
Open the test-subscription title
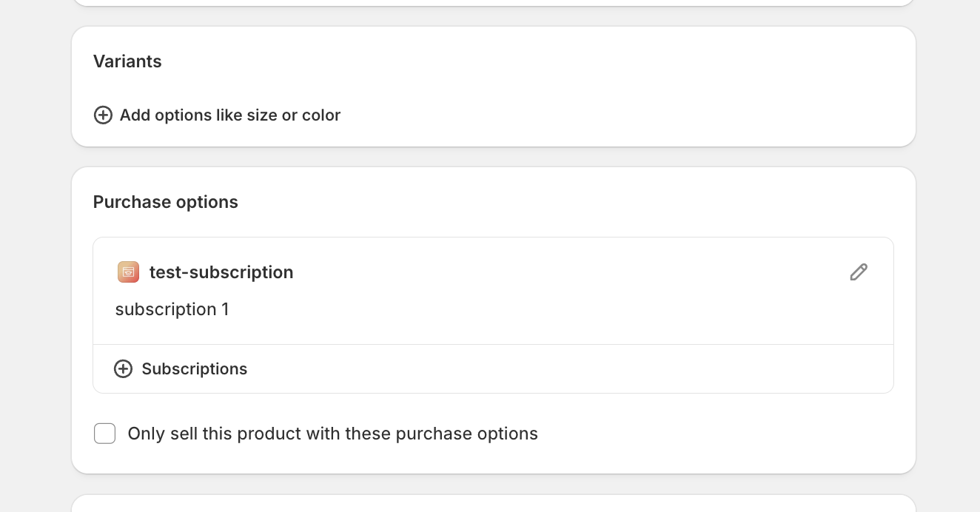click(221, 272)
